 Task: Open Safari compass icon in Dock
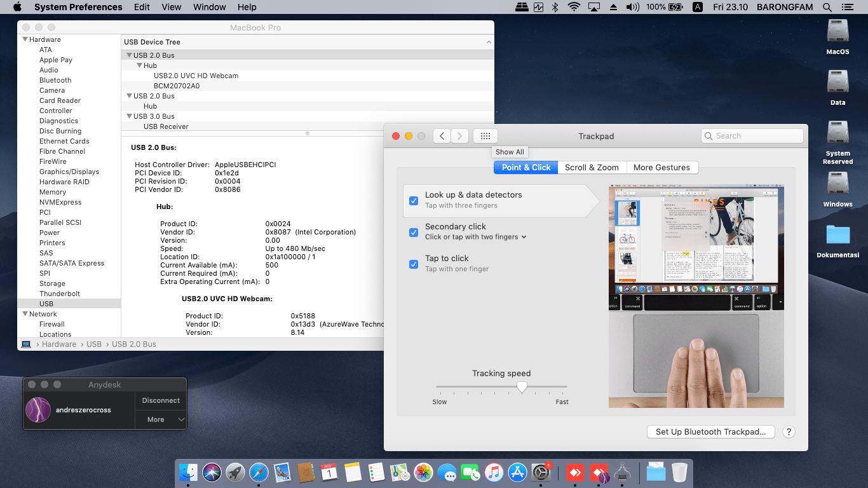259,472
